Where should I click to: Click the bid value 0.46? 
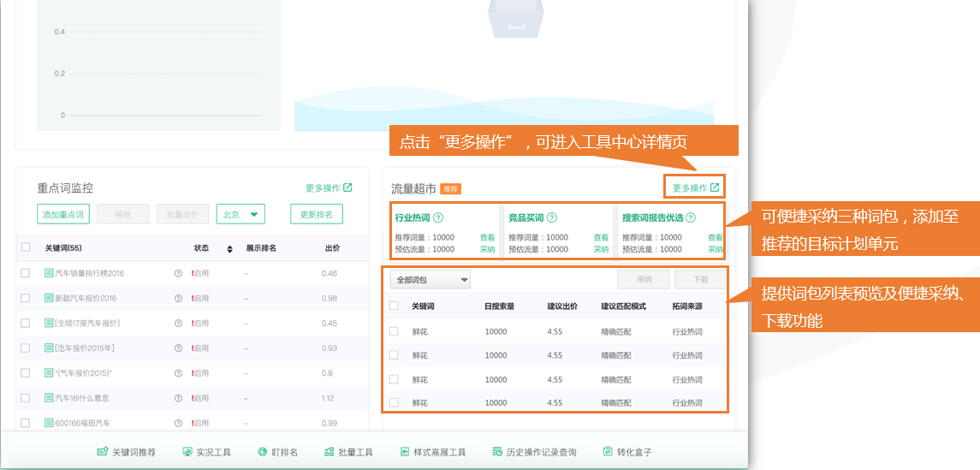(330, 273)
